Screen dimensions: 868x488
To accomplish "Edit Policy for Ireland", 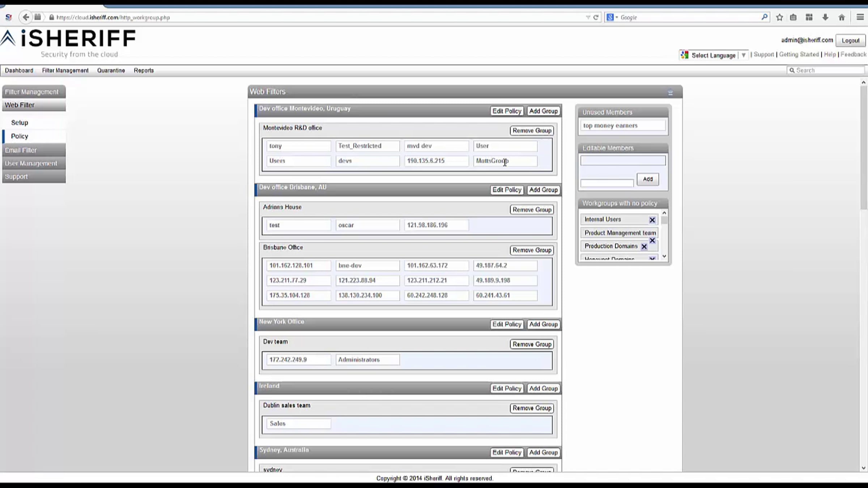I will click(x=507, y=388).
